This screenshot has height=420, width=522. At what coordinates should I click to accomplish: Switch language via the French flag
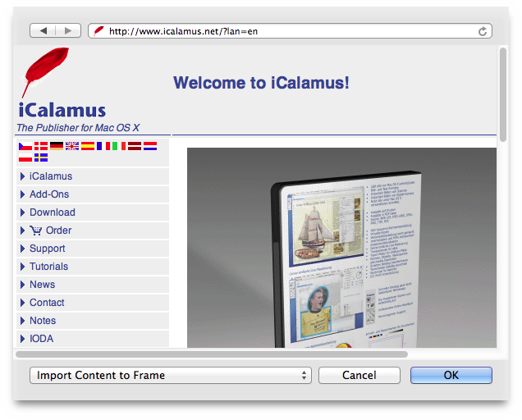pos(103,146)
